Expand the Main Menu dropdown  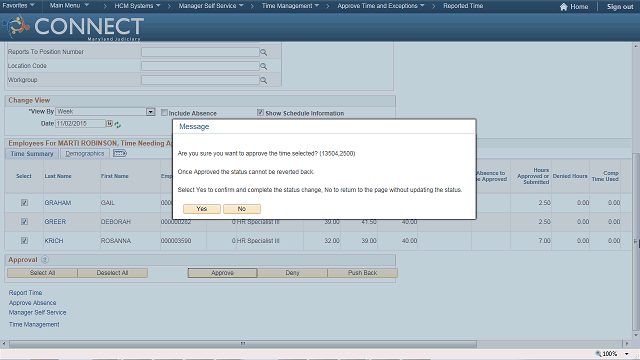[x=69, y=6]
